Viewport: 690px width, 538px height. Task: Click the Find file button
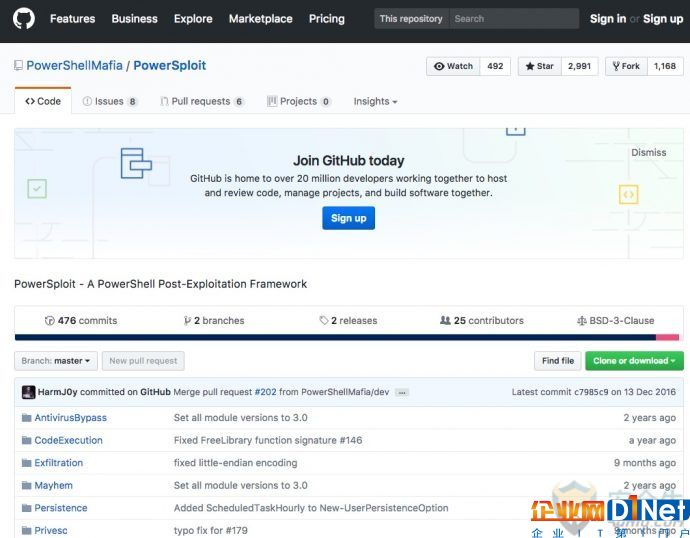click(x=558, y=361)
